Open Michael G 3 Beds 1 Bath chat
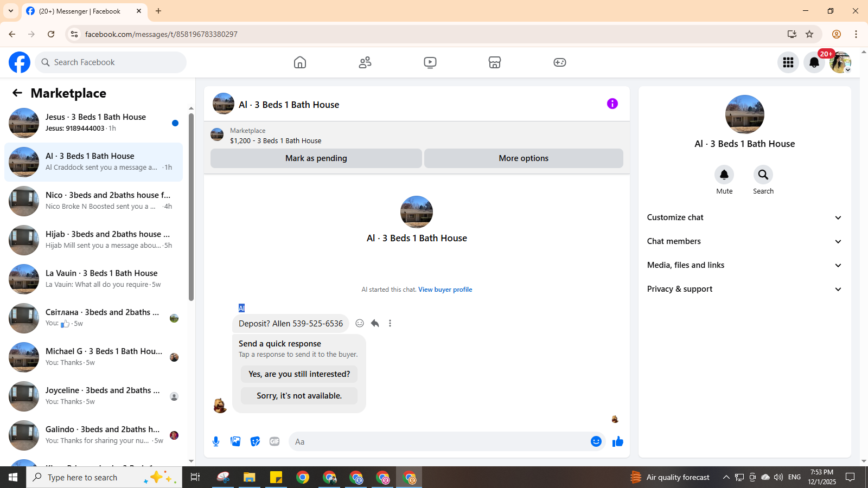This screenshot has height=488, width=868. click(x=93, y=357)
